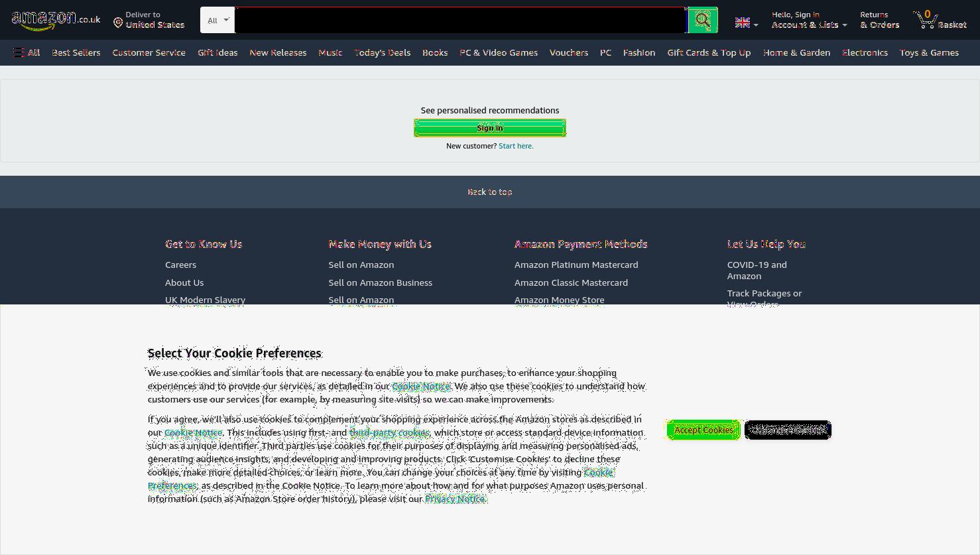Go to Vouchers
Viewport: 980px width, 555px height.
(x=569, y=52)
